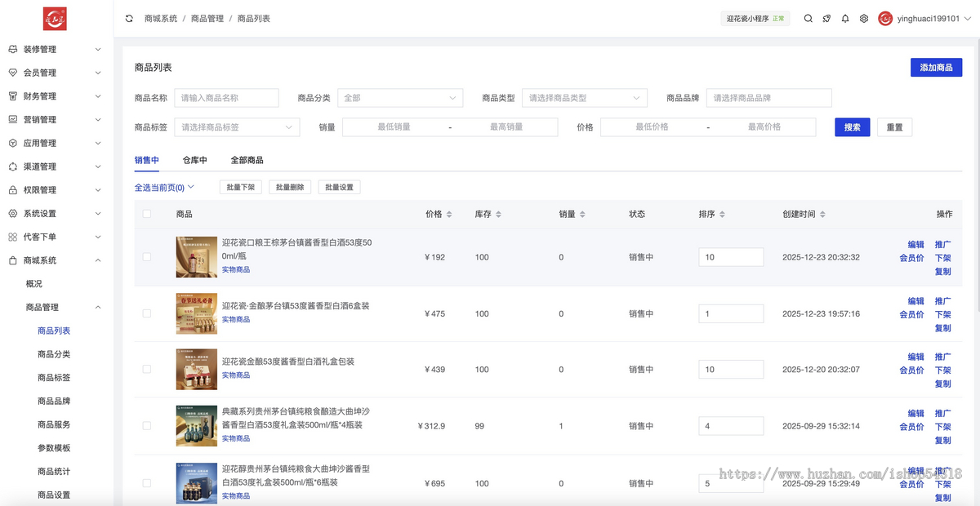Tick the header select-all checkbox
The width and height of the screenshot is (980, 506).
(x=147, y=214)
